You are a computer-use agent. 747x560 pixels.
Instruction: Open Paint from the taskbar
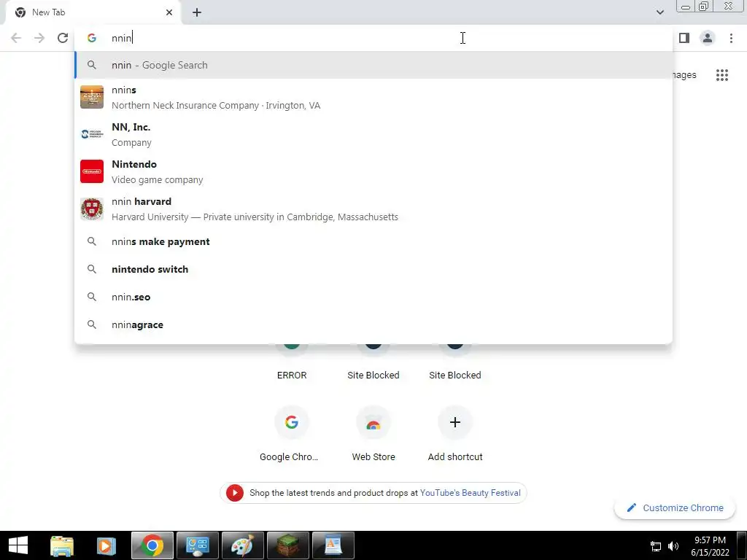(242, 545)
